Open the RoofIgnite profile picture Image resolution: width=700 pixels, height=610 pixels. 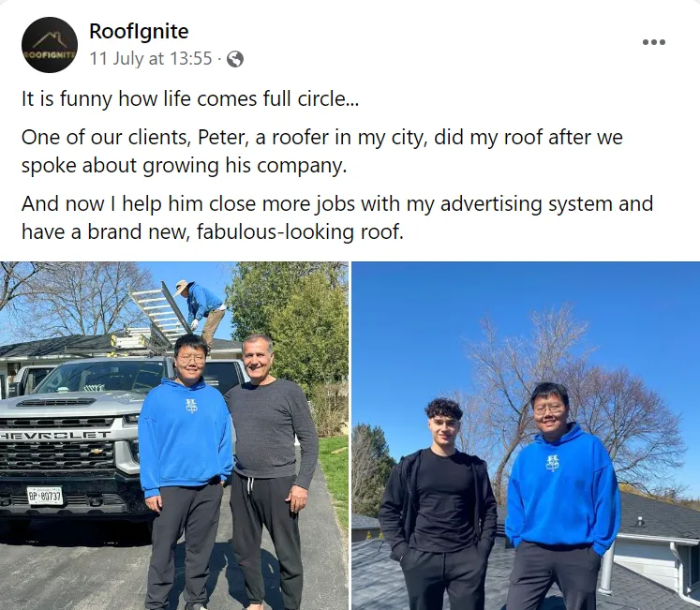pos(50,45)
